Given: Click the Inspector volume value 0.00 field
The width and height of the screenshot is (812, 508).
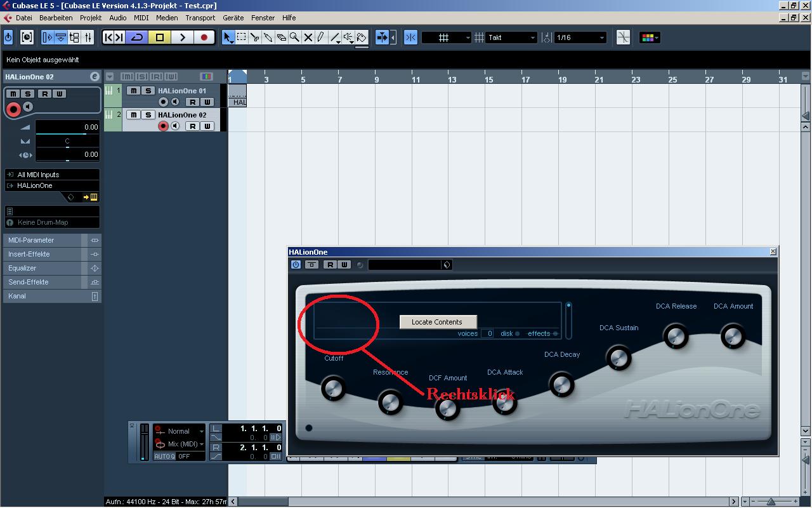Looking at the screenshot, I should tap(67, 127).
